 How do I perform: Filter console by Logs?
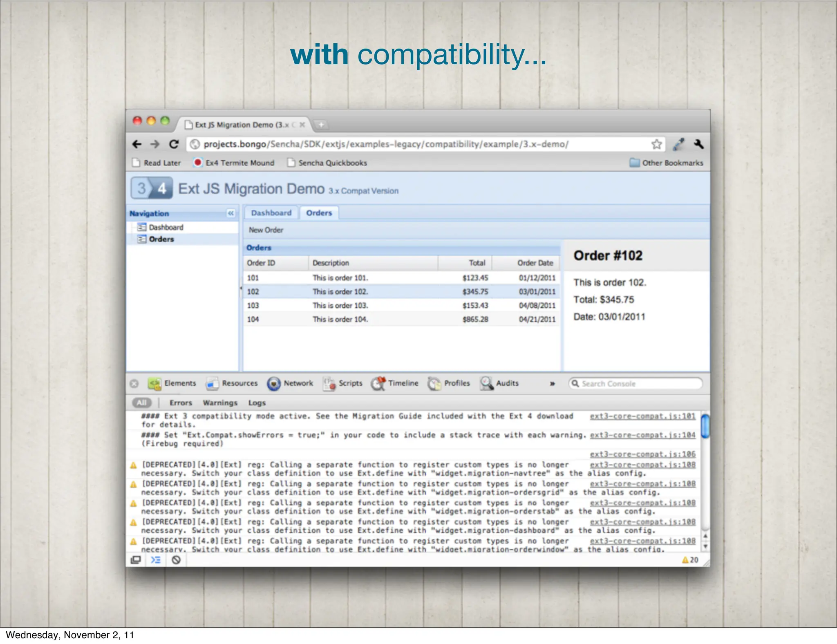pyautogui.click(x=257, y=403)
